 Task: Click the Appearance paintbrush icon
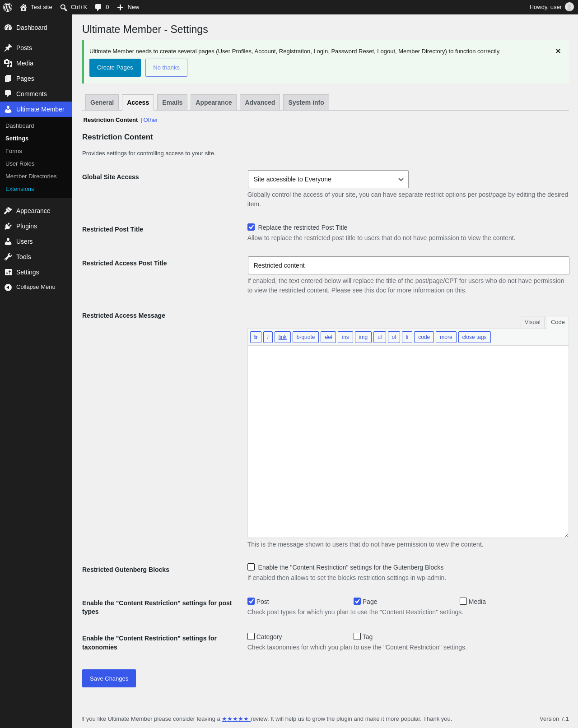tap(8, 211)
